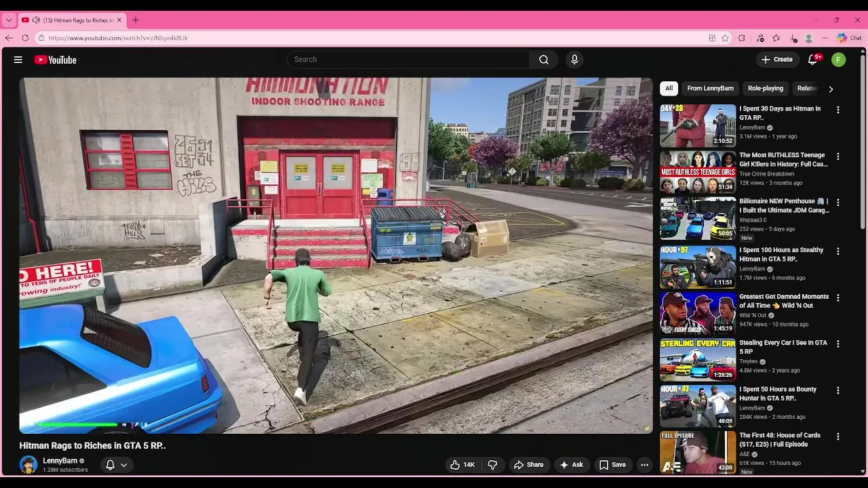Open LennyBarn channel avatar
The width and height of the screenshot is (868, 488).
click(x=28, y=465)
